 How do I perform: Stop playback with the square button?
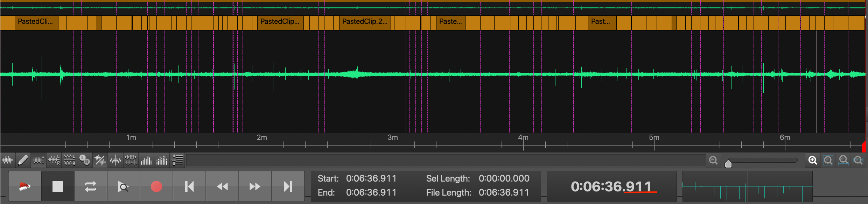click(x=58, y=186)
